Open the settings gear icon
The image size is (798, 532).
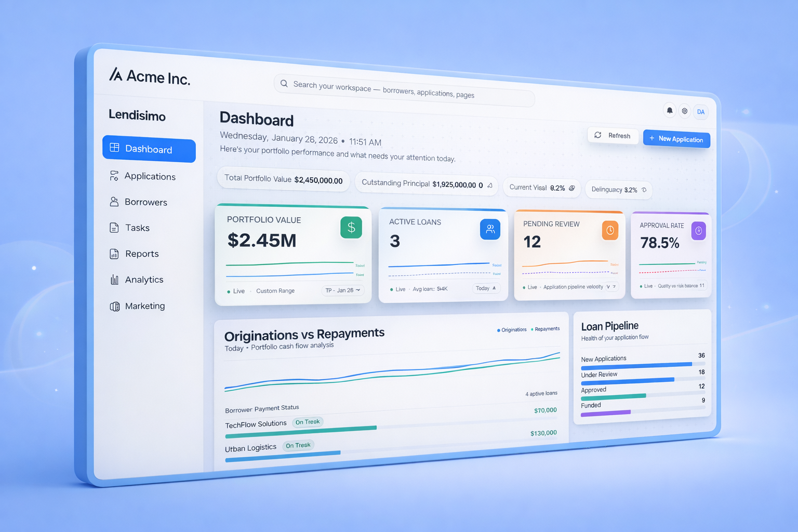[685, 111]
